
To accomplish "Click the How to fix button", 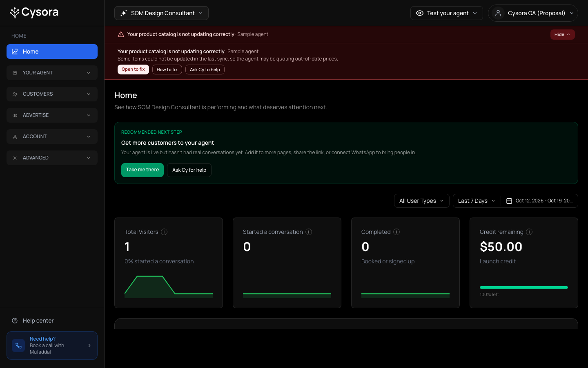I will tap(167, 70).
